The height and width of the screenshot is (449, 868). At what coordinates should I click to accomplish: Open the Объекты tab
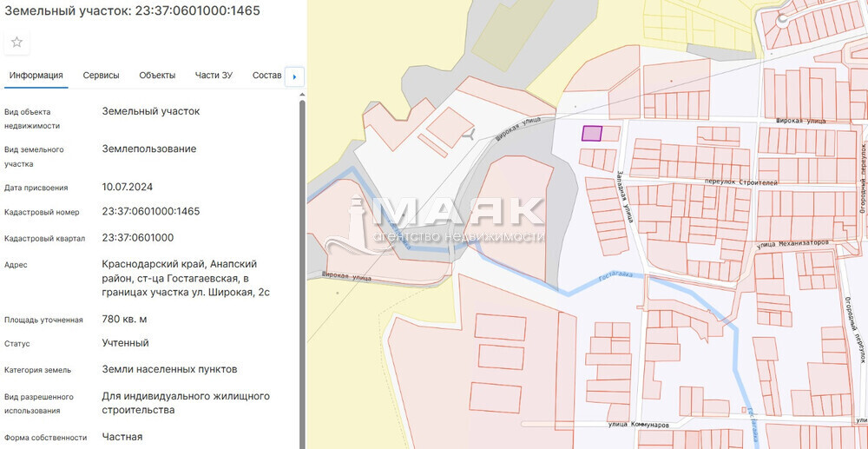tap(157, 76)
